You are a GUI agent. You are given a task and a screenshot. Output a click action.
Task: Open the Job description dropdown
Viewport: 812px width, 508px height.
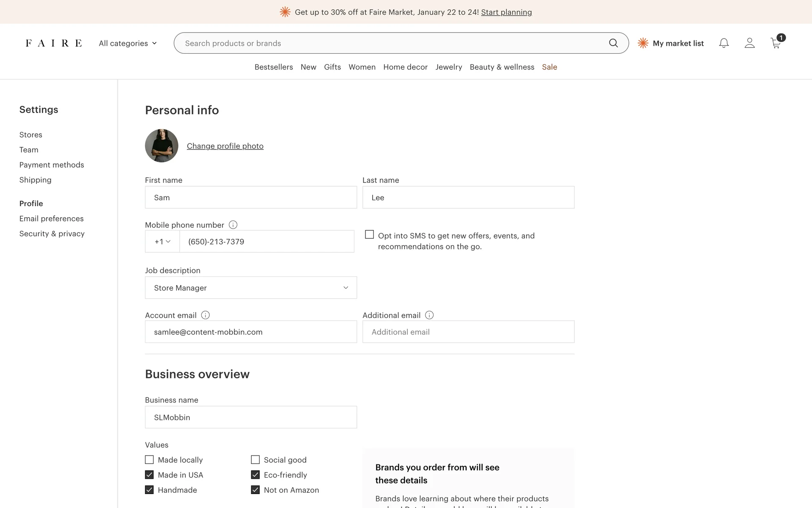251,288
